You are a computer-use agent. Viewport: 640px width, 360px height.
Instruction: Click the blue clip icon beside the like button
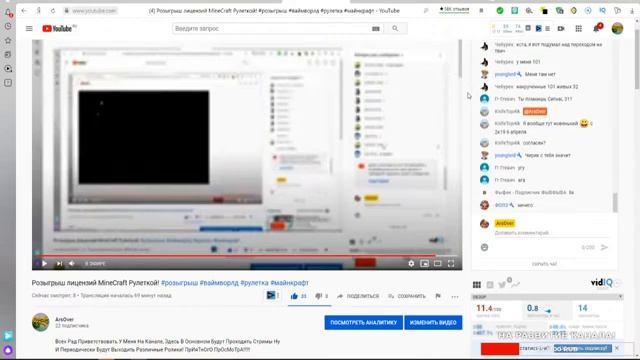271,295
